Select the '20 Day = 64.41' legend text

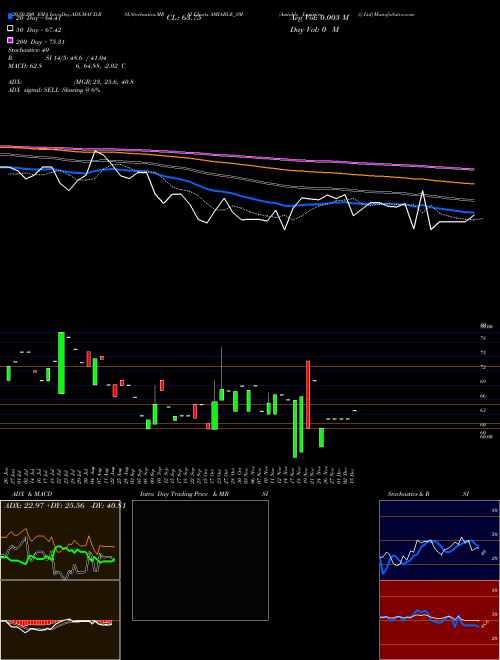click(x=38, y=18)
